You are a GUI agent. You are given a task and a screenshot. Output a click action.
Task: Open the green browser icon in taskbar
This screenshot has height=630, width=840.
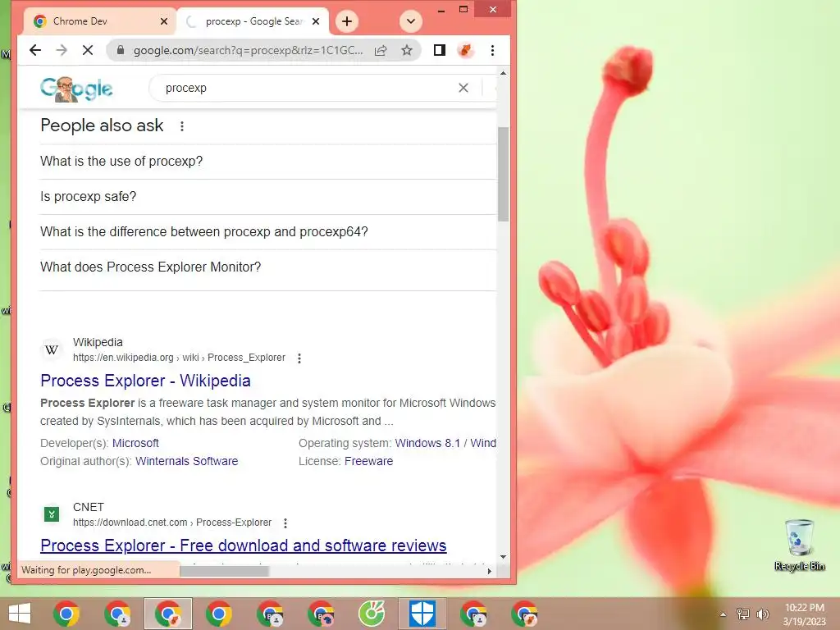pyautogui.click(x=372, y=614)
